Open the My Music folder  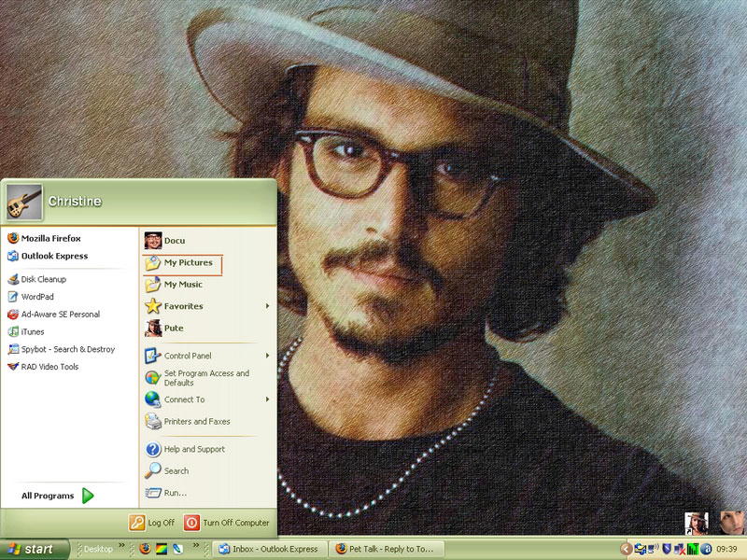pos(182,285)
